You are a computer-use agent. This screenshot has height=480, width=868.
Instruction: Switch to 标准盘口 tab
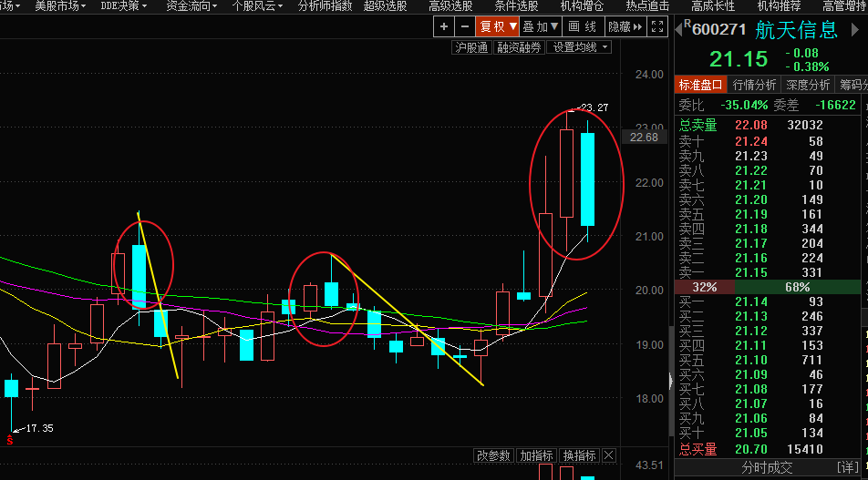point(701,85)
